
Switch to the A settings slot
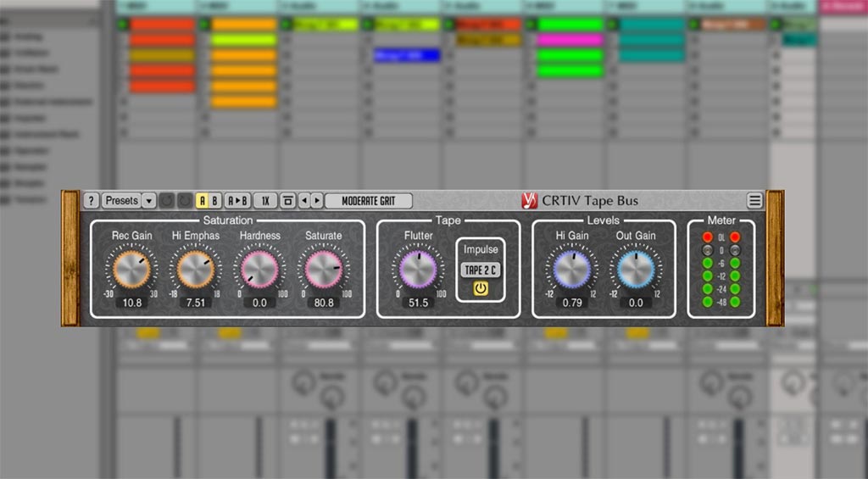pos(202,200)
